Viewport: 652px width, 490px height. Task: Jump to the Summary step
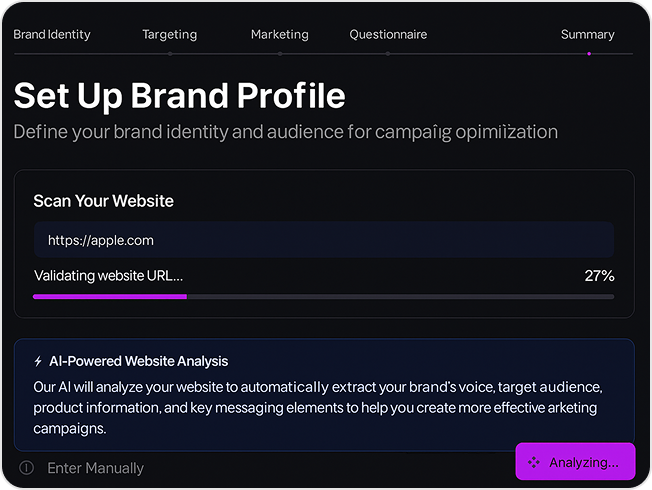[588, 35]
